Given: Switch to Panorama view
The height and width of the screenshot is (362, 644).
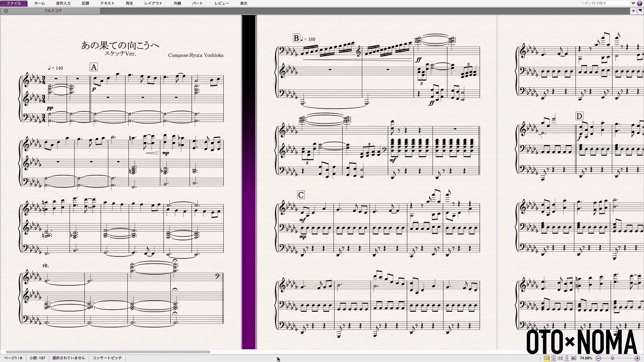Looking at the screenshot, I should (574, 358).
